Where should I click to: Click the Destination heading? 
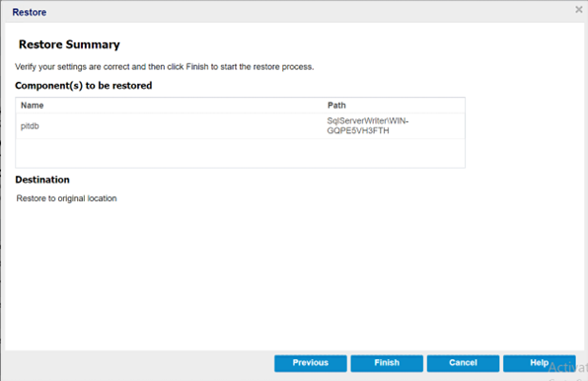[42, 180]
